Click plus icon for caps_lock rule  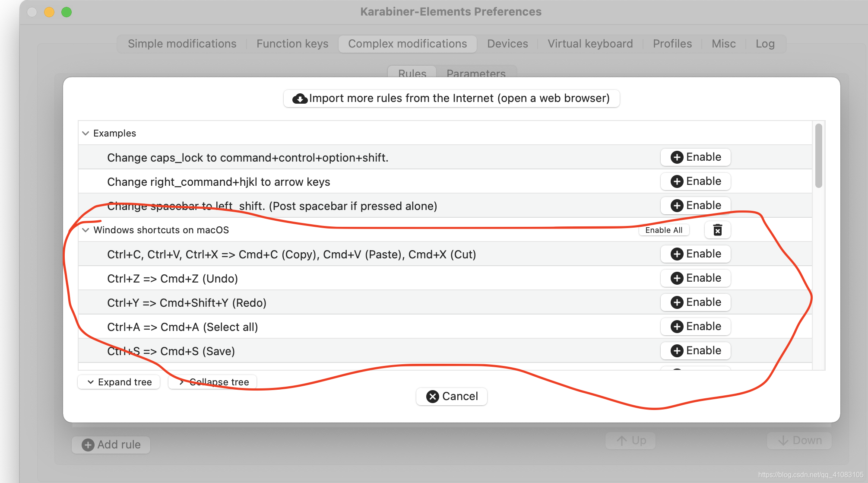[x=677, y=157]
